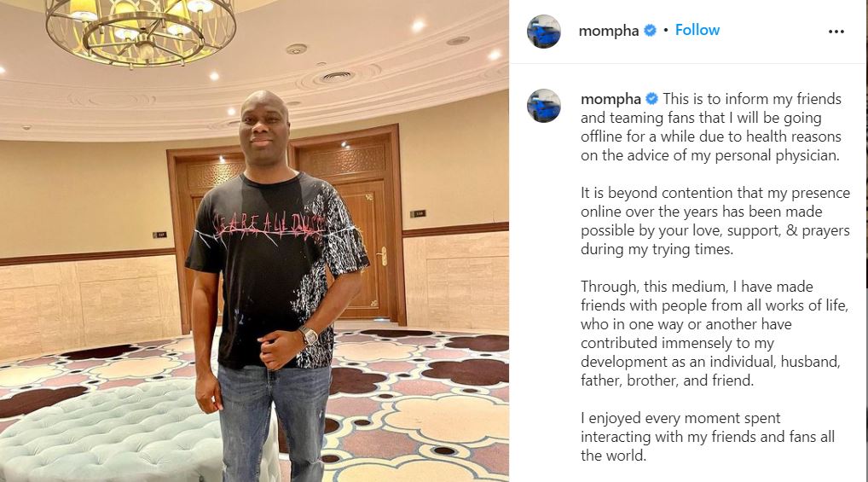The height and width of the screenshot is (482, 868).
Task: Click the wristwatch in the post photo
Action: (309, 335)
